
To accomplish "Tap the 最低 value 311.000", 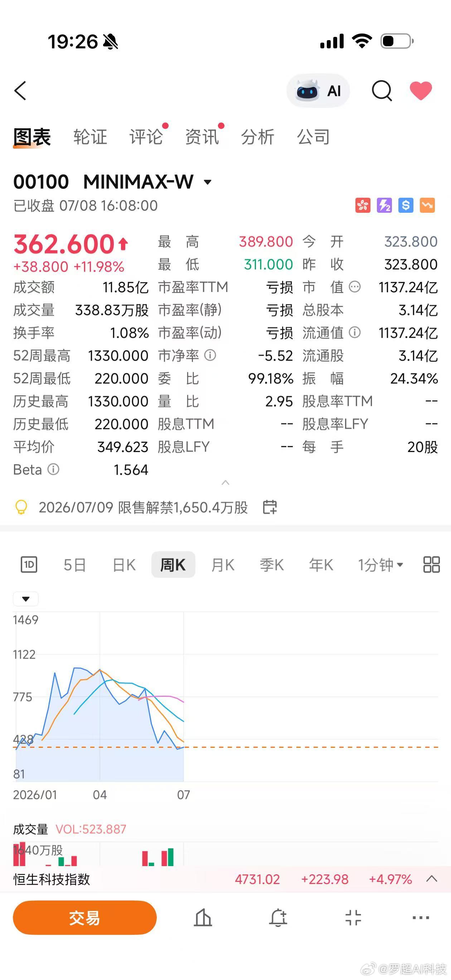I will (x=268, y=264).
